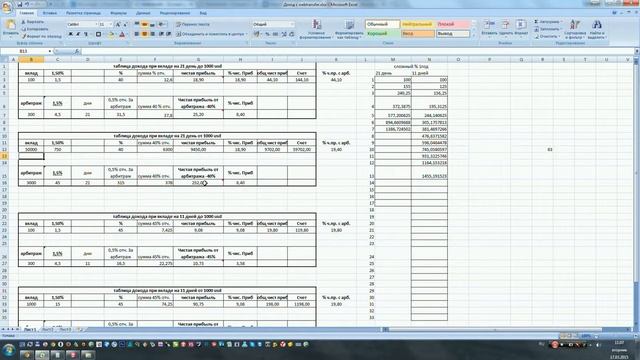This screenshot has width=640, height=360.
Task: Open Windows Start menu
Action: [9, 350]
